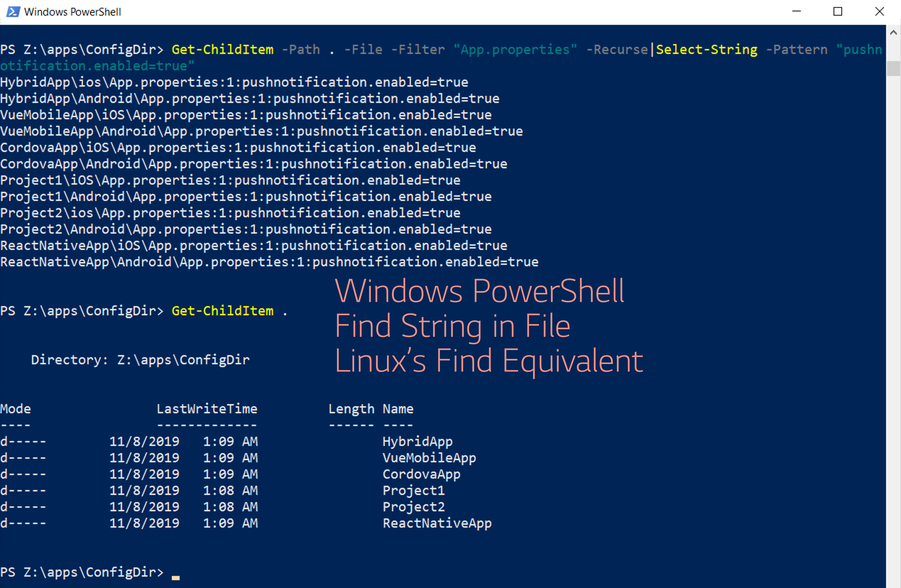Click the HybridApp directory entry
The image size is (901, 588).
point(417,441)
